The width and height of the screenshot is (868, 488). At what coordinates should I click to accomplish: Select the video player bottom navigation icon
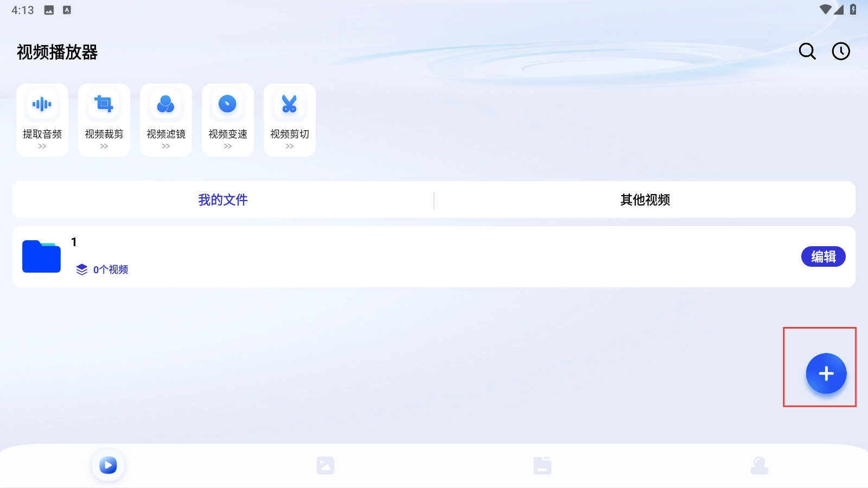tap(108, 465)
